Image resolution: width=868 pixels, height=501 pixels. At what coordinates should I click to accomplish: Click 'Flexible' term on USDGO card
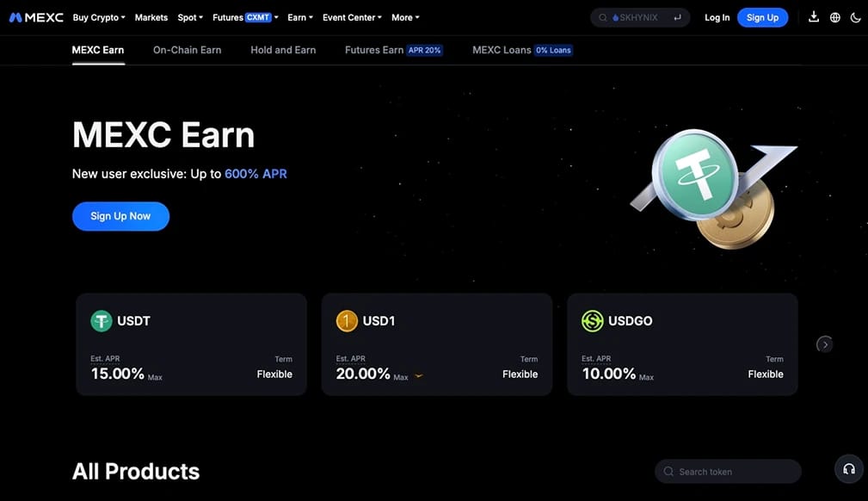pos(766,374)
